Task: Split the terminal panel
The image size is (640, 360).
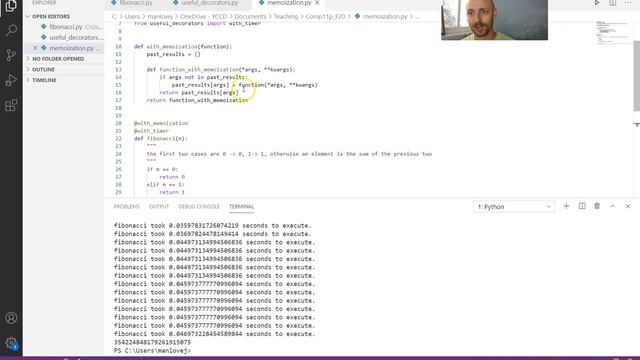Action: click(582, 206)
